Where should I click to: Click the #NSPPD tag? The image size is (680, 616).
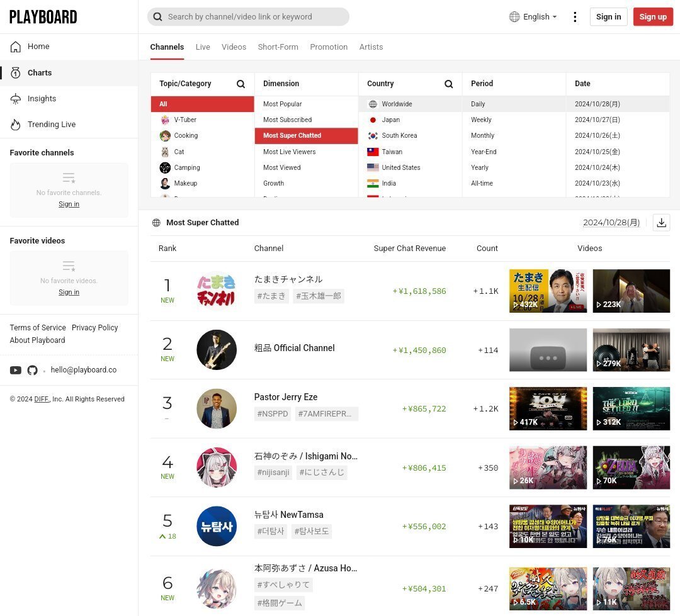[273, 414]
